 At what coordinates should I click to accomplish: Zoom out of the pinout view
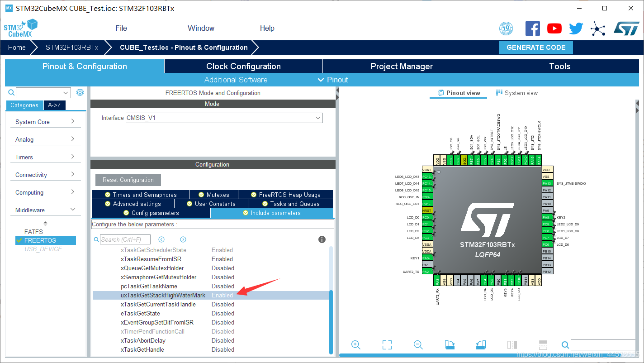tap(418, 345)
